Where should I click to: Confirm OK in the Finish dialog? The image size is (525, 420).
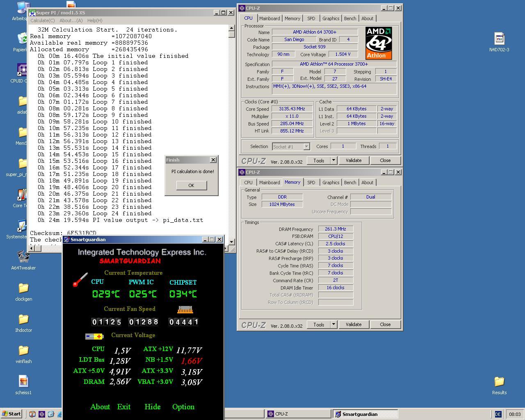[x=191, y=185]
